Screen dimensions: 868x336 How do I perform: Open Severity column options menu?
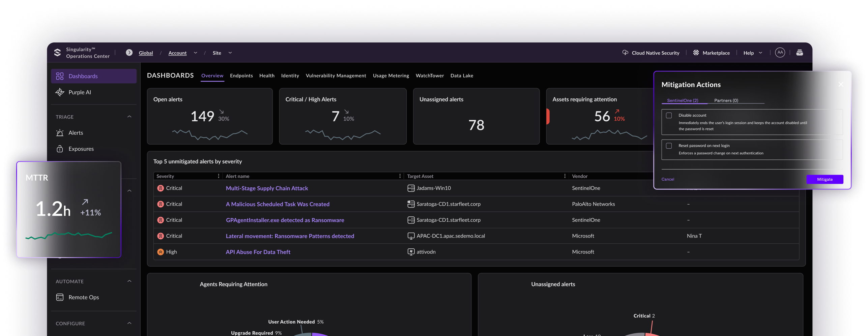(x=219, y=176)
